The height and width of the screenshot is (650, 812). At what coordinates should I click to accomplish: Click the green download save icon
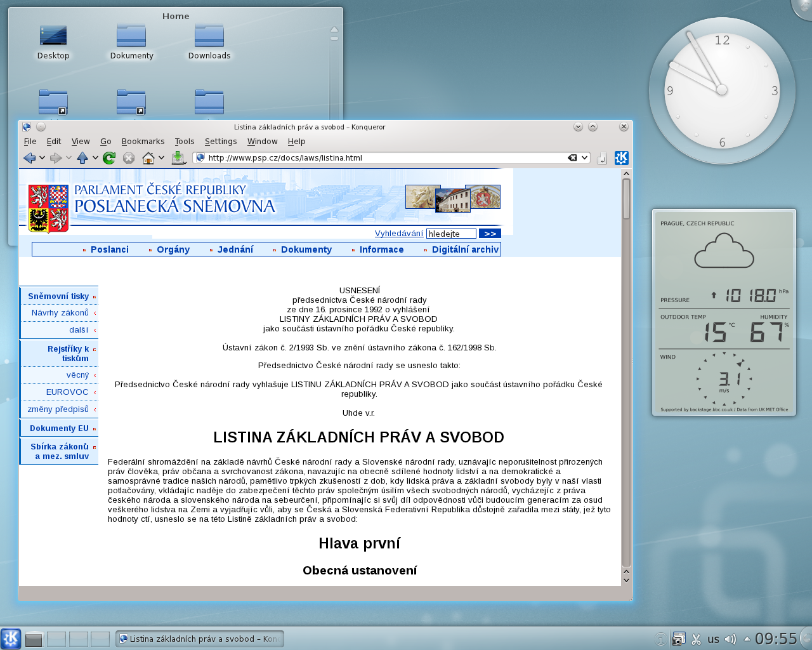pos(178,158)
